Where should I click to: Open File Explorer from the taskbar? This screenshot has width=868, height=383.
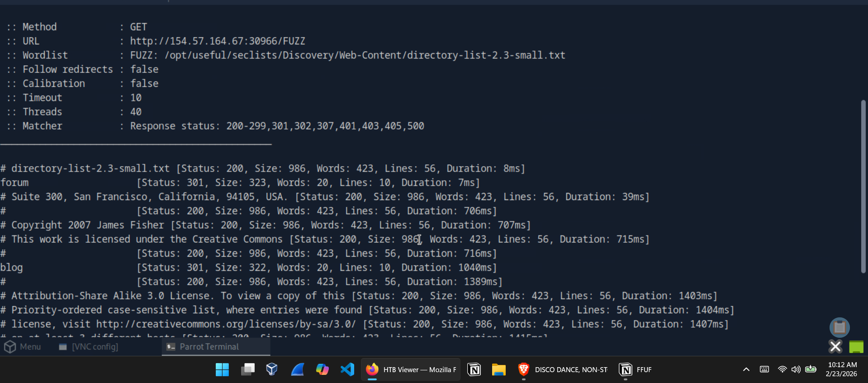[x=498, y=369]
